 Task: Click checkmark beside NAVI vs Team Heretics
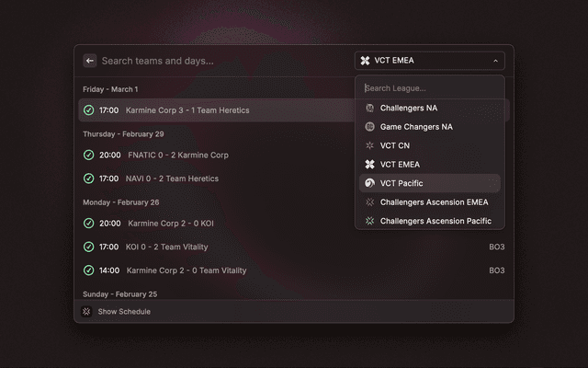point(89,178)
